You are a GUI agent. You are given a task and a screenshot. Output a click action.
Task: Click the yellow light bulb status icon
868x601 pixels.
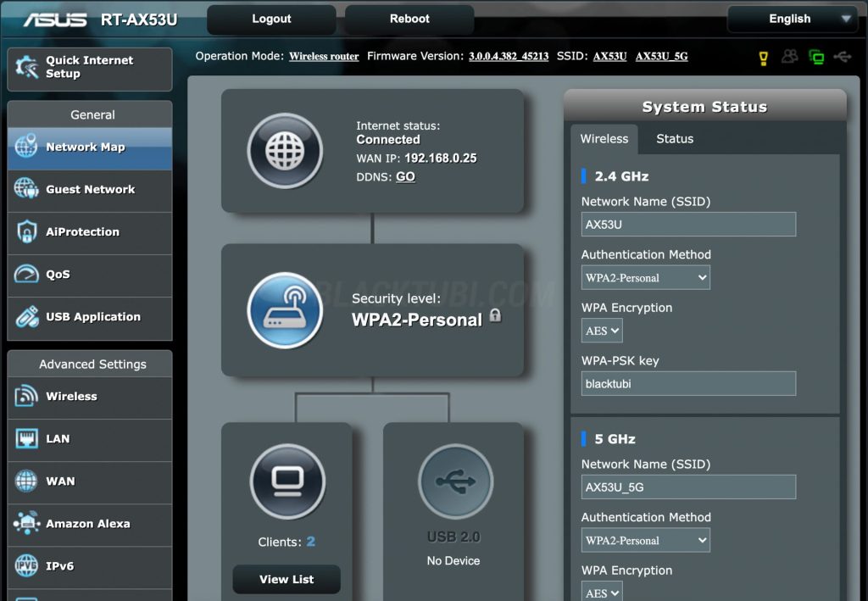pos(764,58)
